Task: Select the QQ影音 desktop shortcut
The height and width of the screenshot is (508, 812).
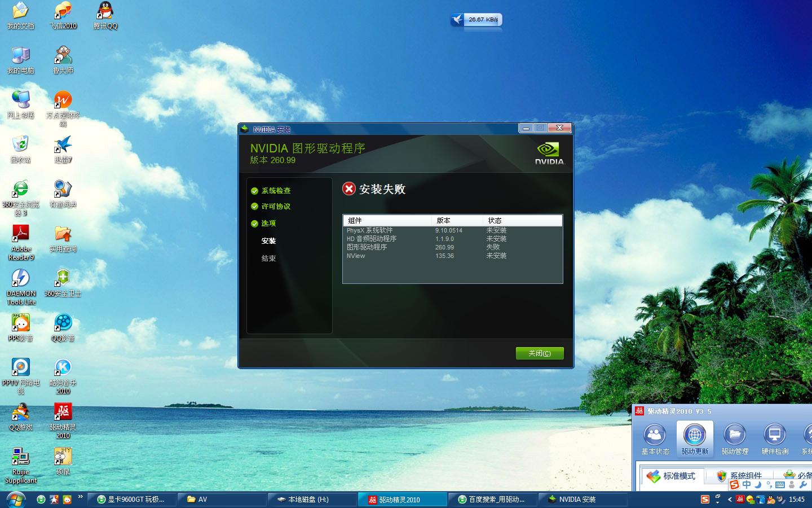Action: click(63, 327)
